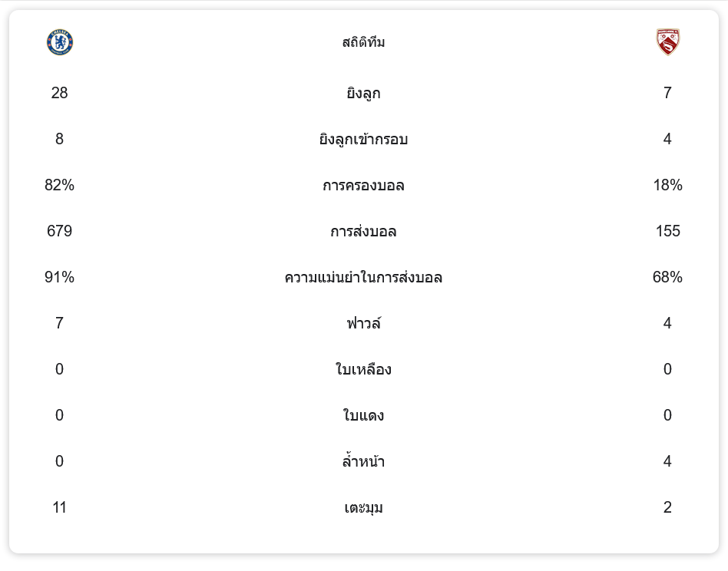Click the Chelsea club crest
Screen dimensions: 728x571
point(60,42)
